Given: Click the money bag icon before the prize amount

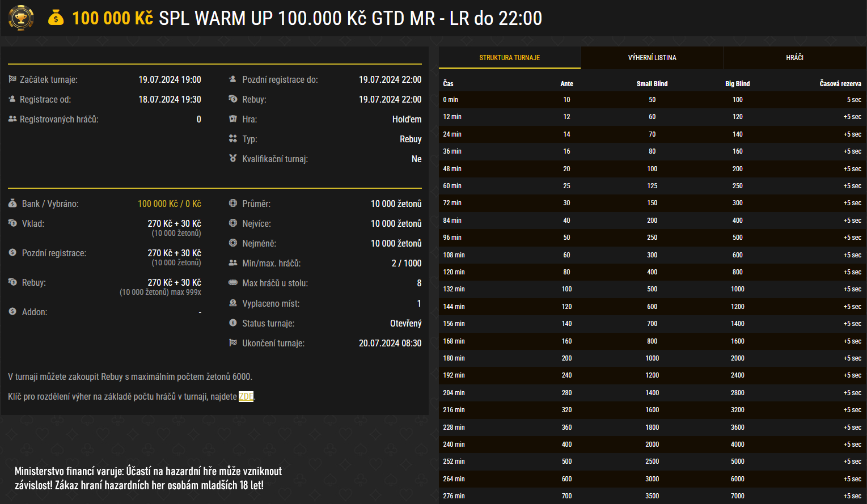Looking at the screenshot, I should (56, 18).
